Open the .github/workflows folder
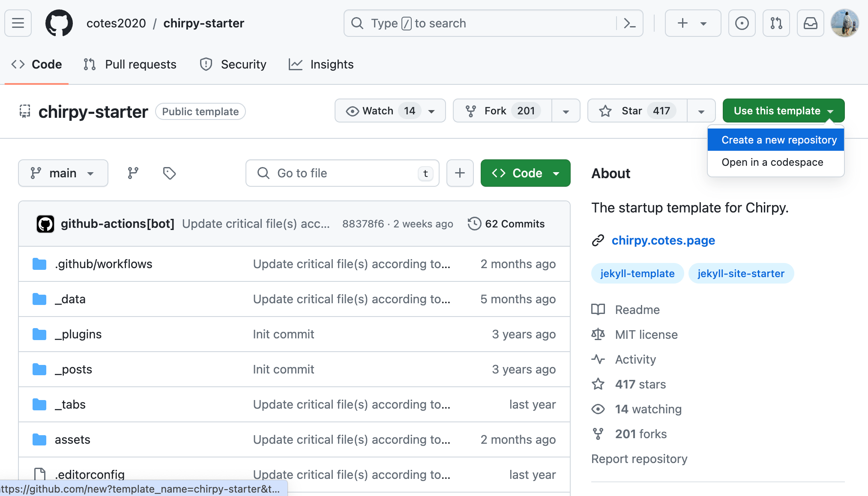This screenshot has height=496, width=868. click(103, 264)
